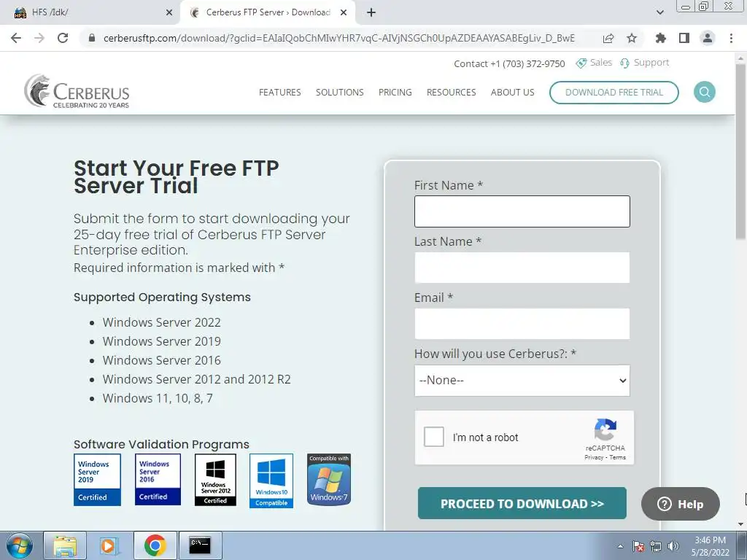The width and height of the screenshot is (747, 560).
Task: Open the SOLUTIONS menu
Action: tap(340, 93)
